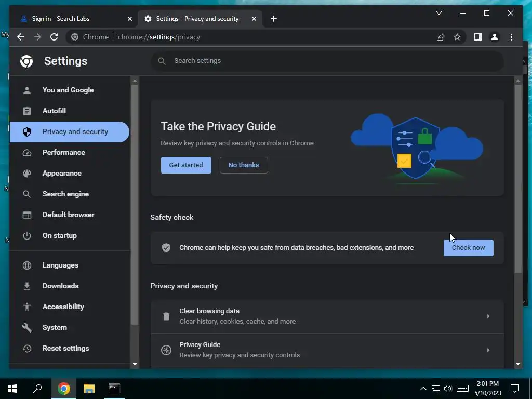Switch to Sign in - Search Labs tab
The image size is (532, 399).
[74, 19]
